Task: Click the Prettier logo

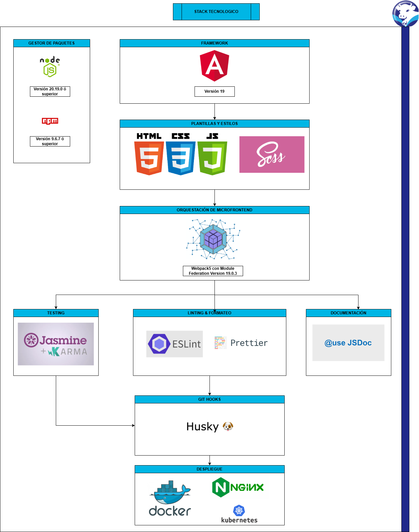Action: click(241, 343)
